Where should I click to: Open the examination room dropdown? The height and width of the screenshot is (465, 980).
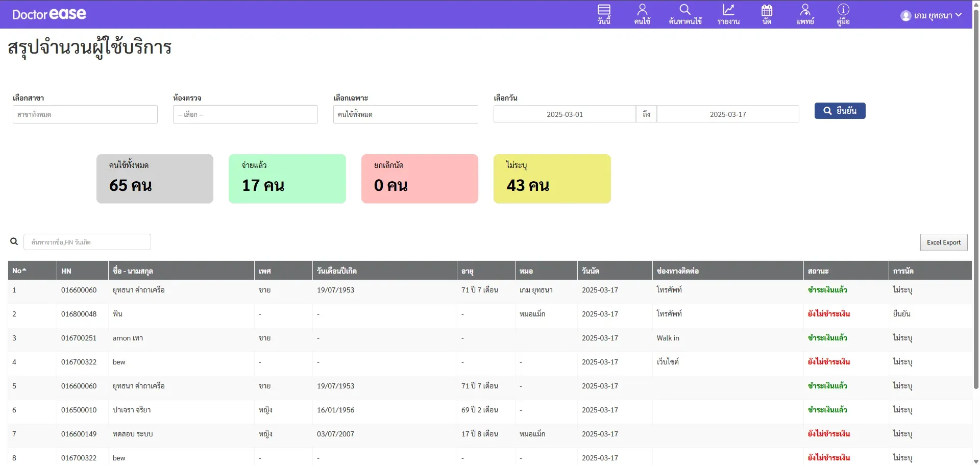[245, 114]
